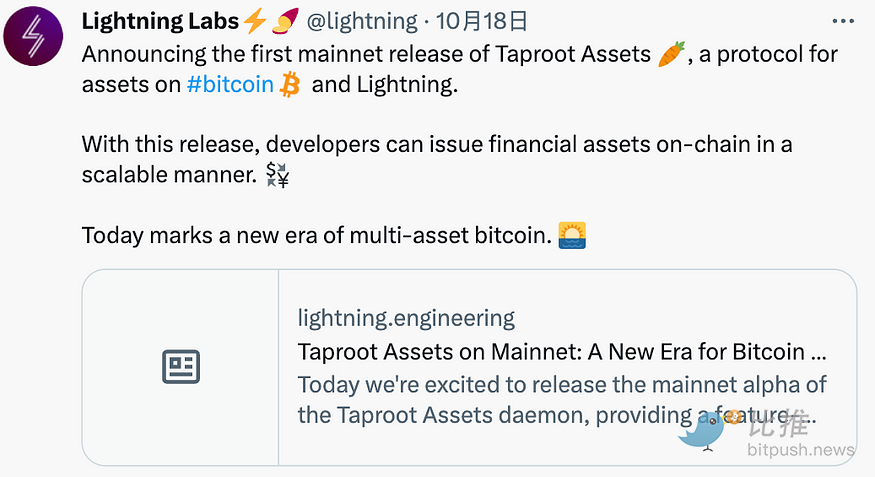Open the tweet's three-dot more menu
875x477 pixels.
(843, 21)
